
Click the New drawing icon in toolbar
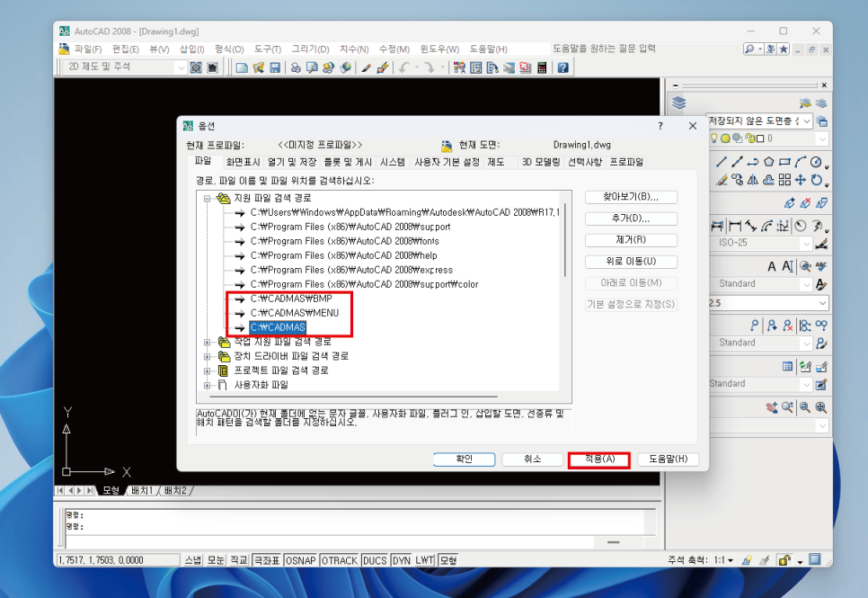click(x=242, y=67)
